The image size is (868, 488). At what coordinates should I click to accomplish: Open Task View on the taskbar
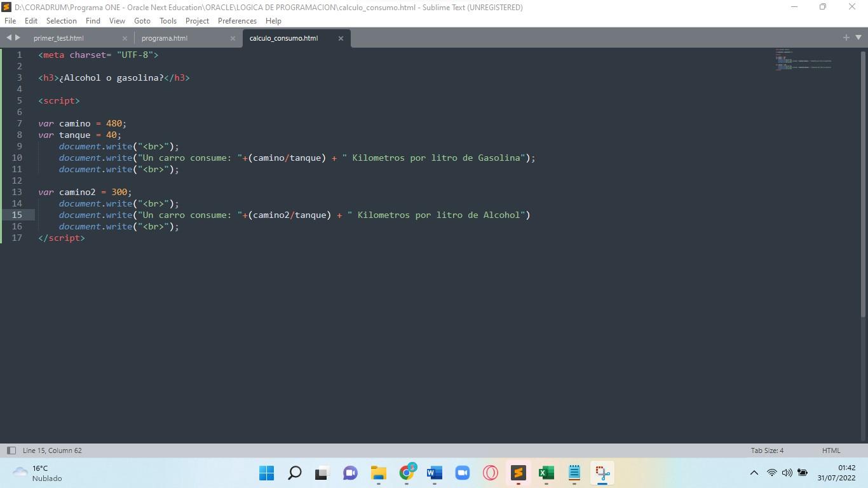tap(322, 473)
